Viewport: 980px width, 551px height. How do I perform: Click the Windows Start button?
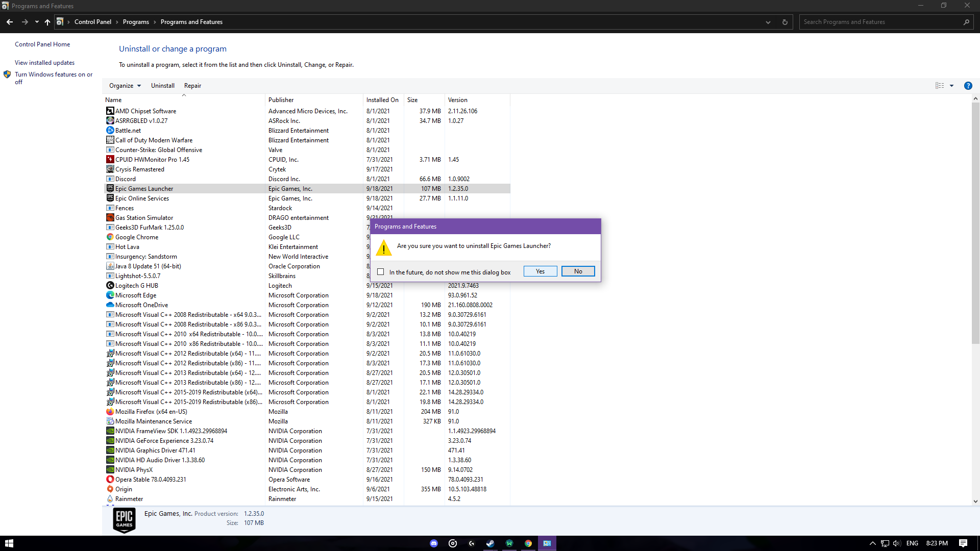[9, 543]
